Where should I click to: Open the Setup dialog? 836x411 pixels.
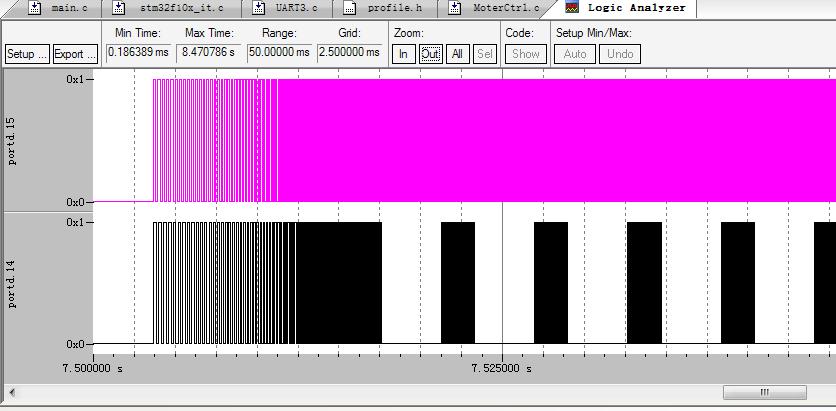(x=27, y=54)
